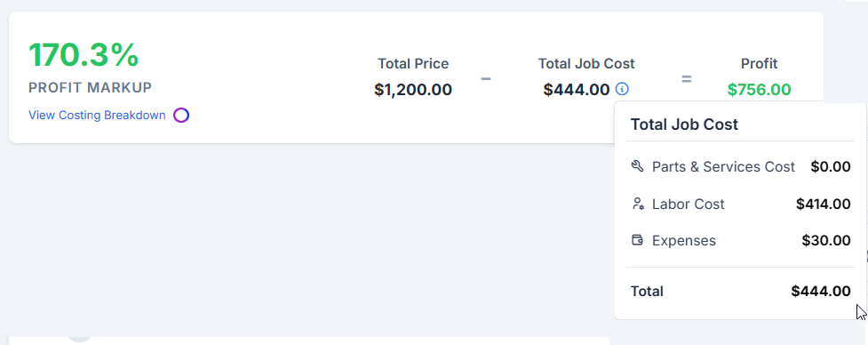Click the purple circle next to View Costing Breakdown
This screenshot has width=868, height=345.
point(181,116)
